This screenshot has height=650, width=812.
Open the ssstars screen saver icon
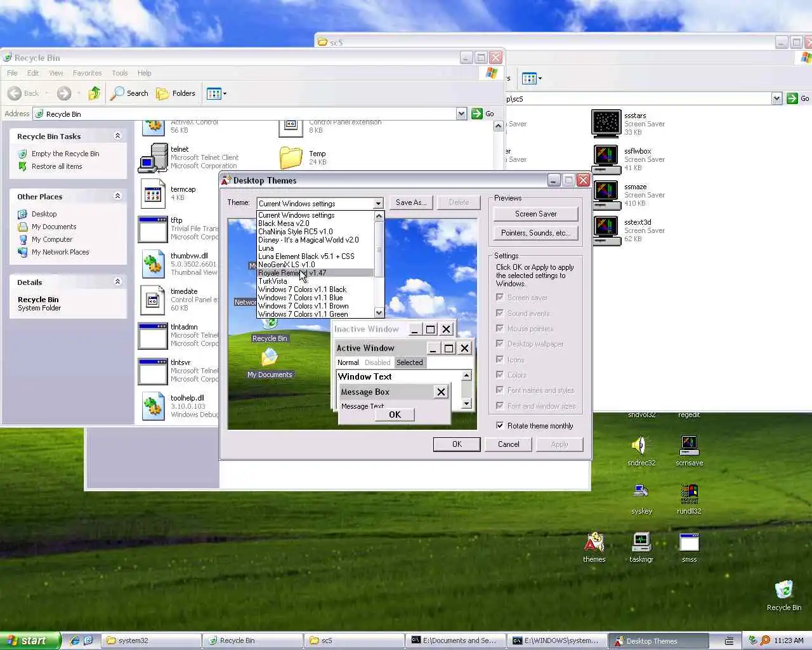pyautogui.click(x=606, y=124)
